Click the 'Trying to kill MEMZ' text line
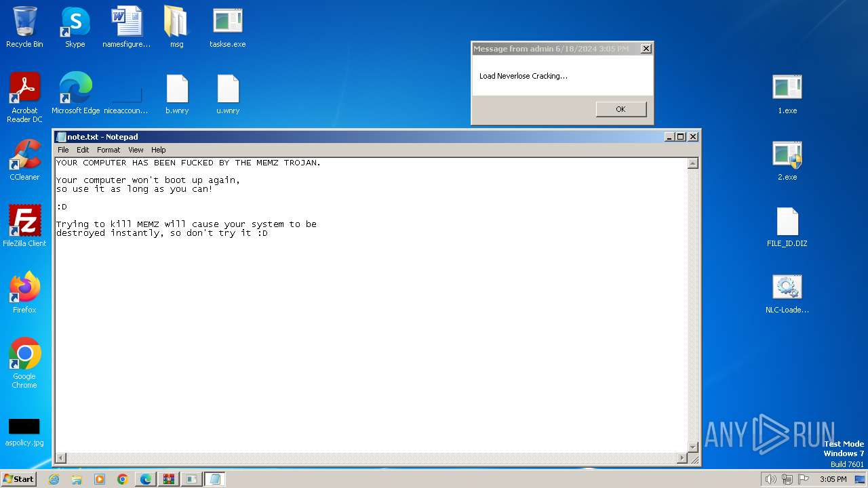This screenshot has width=868, height=488. (186, 224)
